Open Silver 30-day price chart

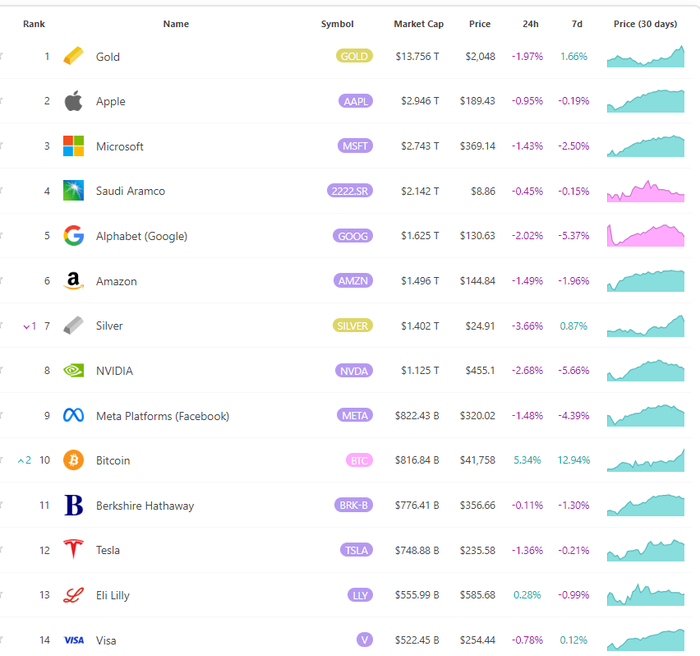coord(645,326)
